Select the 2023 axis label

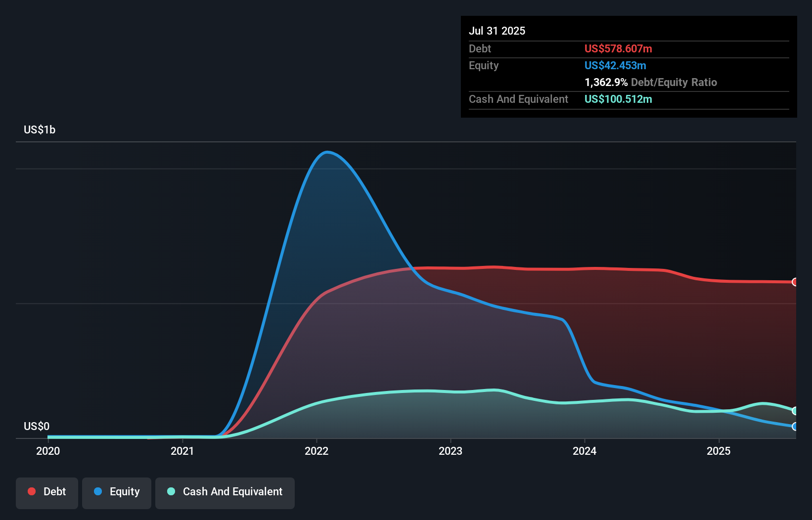click(x=451, y=451)
